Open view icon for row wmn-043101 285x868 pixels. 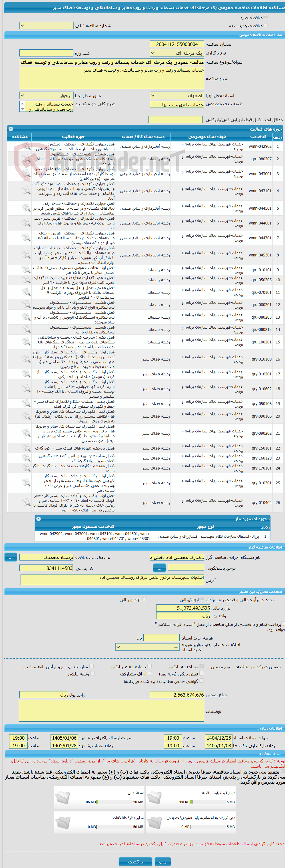(x=26, y=191)
